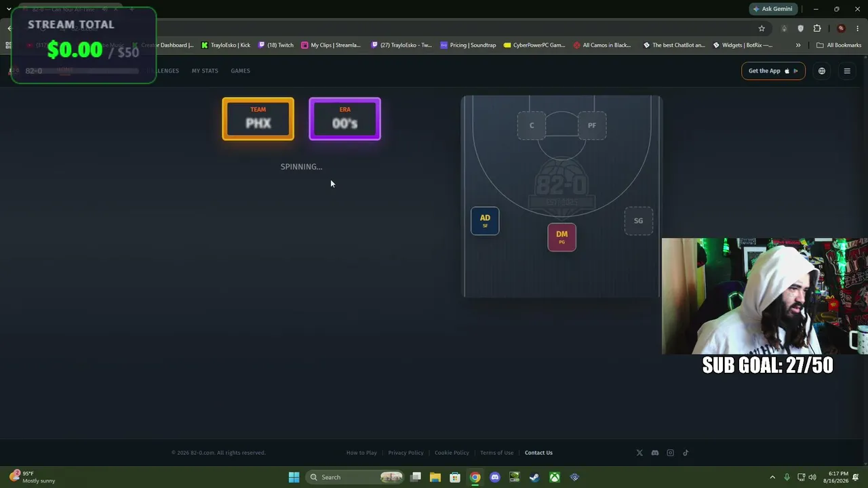This screenshot has height=488, width=868.
Task: Open the Chrome extensions puzzle icon
Action: 817,28
